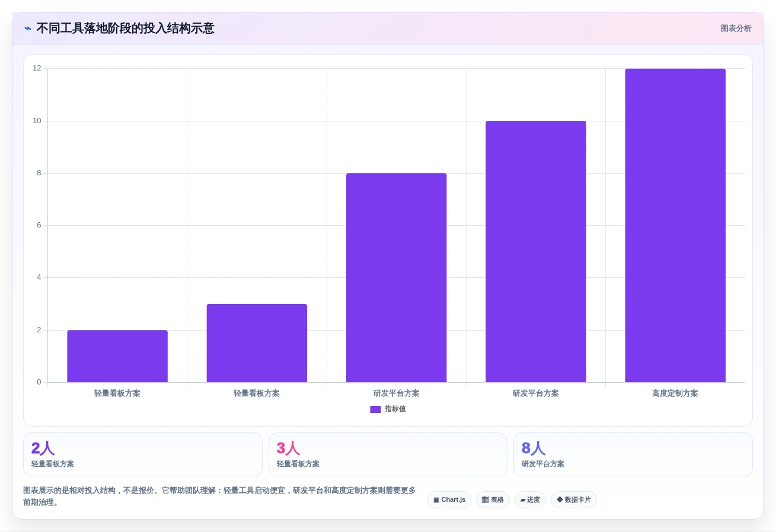This screenshot has width=776, height=532.
Task: Click the y-axis tick label 0
Action: (39, 382)
